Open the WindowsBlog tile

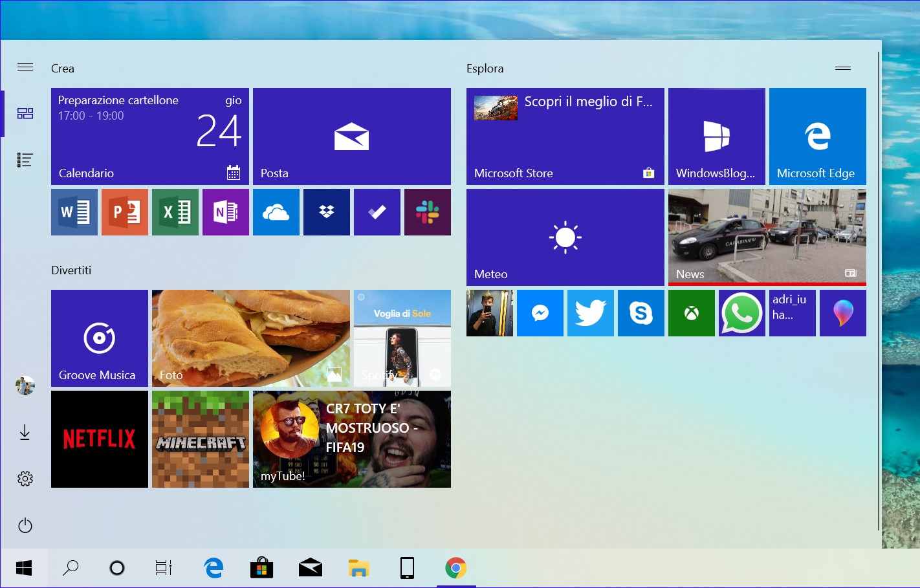[717, 136]
